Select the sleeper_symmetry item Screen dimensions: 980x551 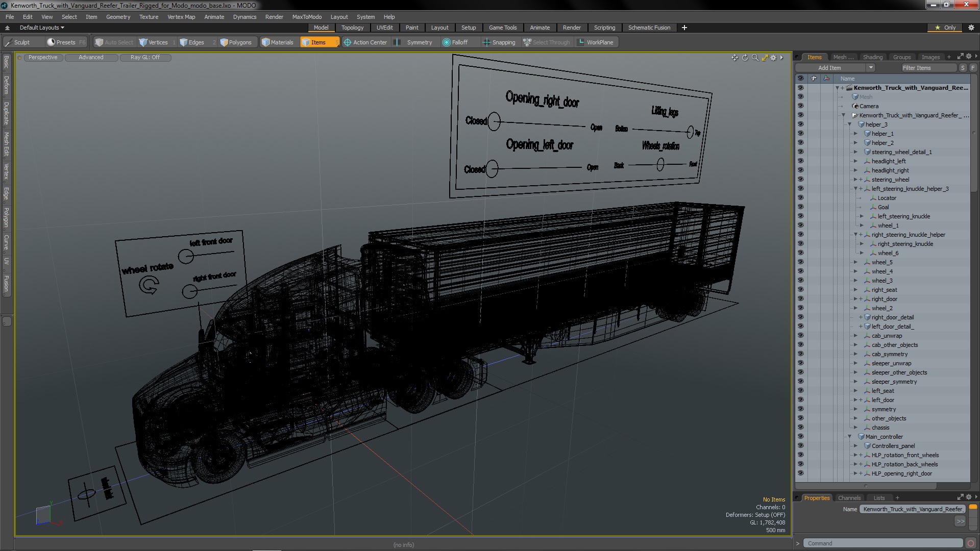pos(894,382)
